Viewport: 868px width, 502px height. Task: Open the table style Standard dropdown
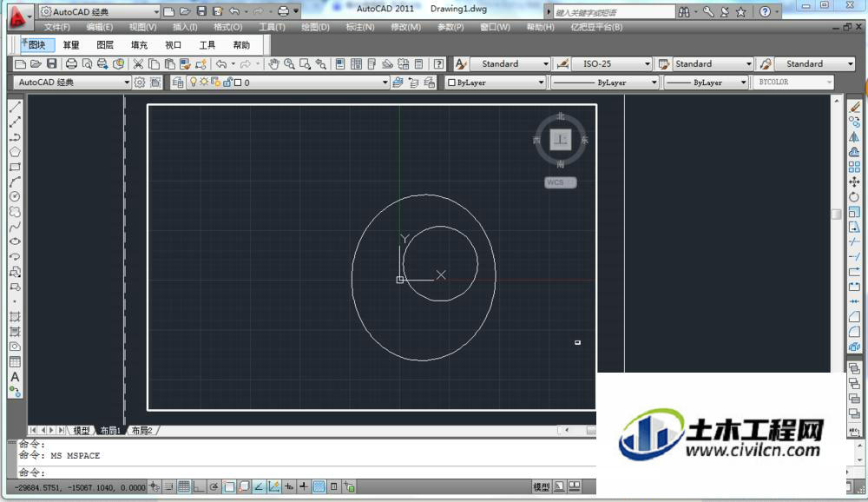pyautogui.click(x=713, y=64)
